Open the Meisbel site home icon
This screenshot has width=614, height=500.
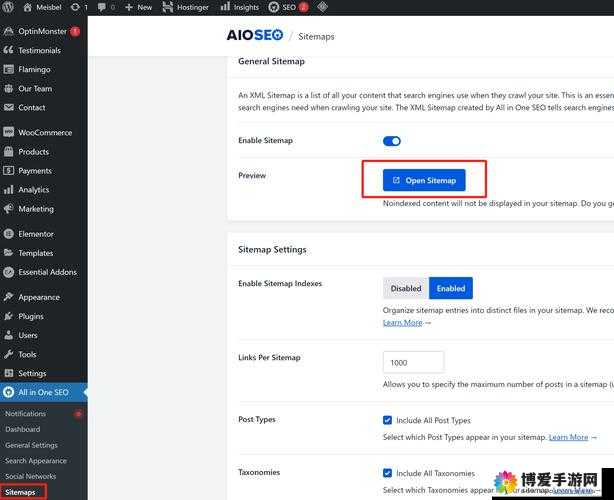[x=27, y=7]
